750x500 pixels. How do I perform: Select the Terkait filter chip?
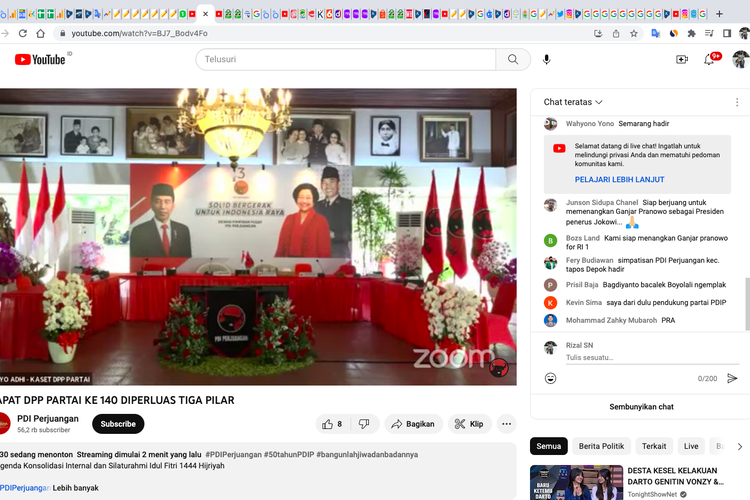tap(654, 446)
